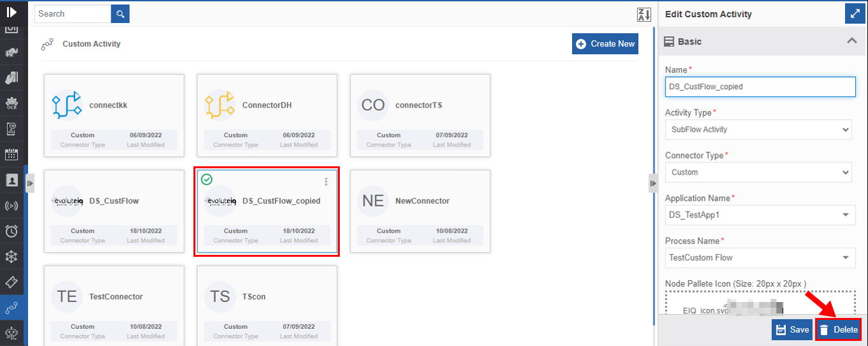
Task: Select the TestConnector card
Action: click(x=114, y=306)
